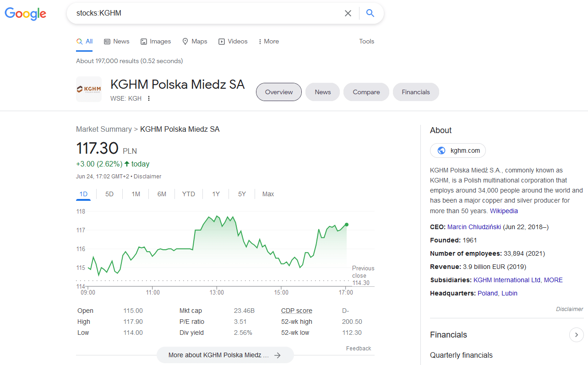Open the More search categories dropdown
The image size is (588, 365).
click(x=268, y=41)
